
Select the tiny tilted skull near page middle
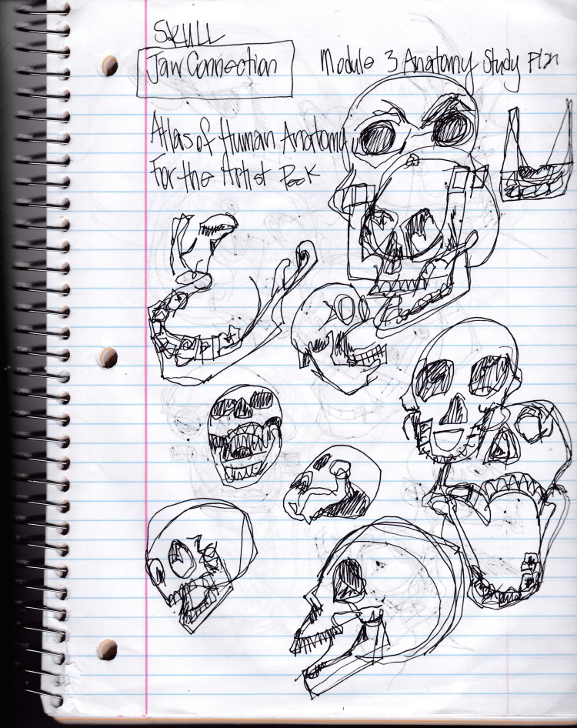click(331, 485)
